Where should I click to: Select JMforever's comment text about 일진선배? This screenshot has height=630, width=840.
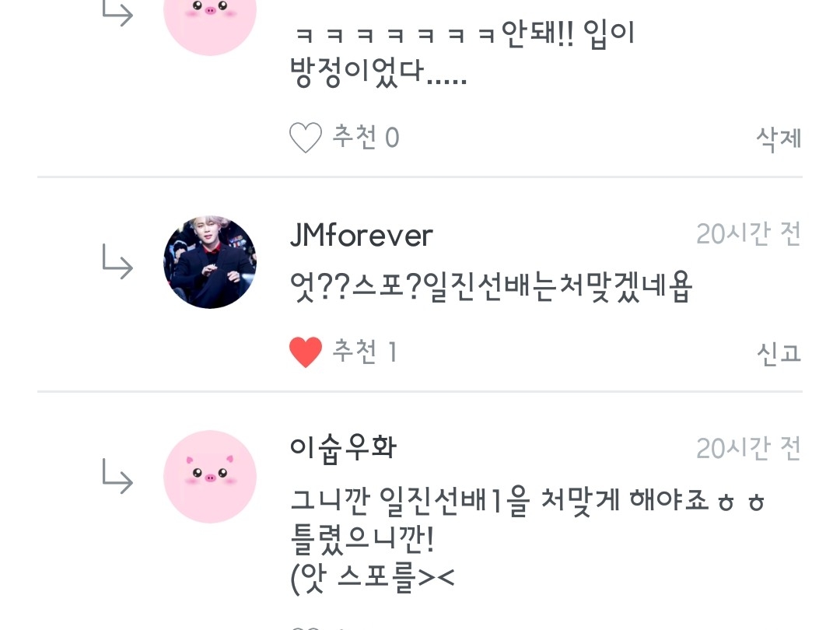pos(492,287)
